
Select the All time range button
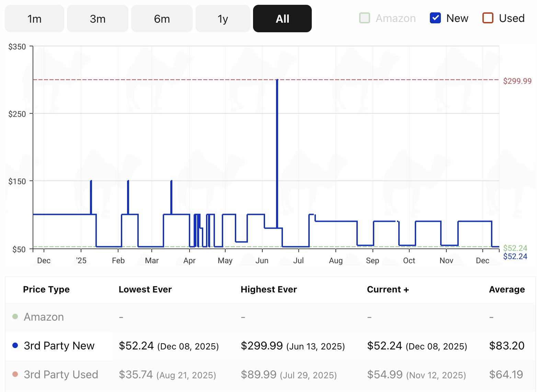282,19
